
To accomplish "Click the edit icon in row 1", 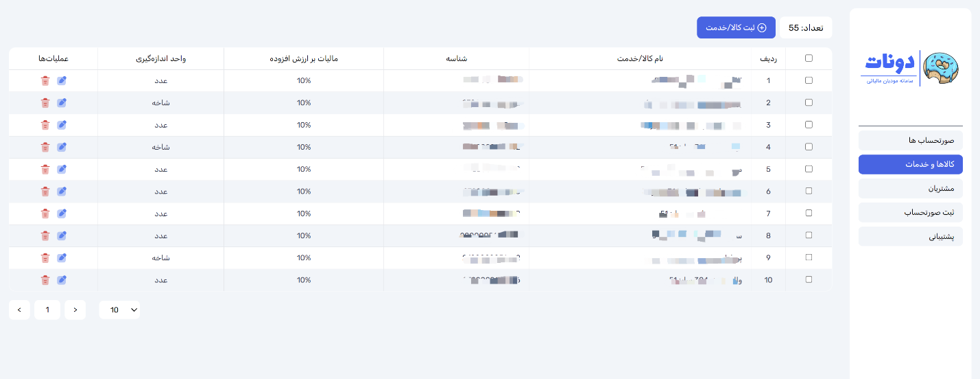I will coord(62,80).
